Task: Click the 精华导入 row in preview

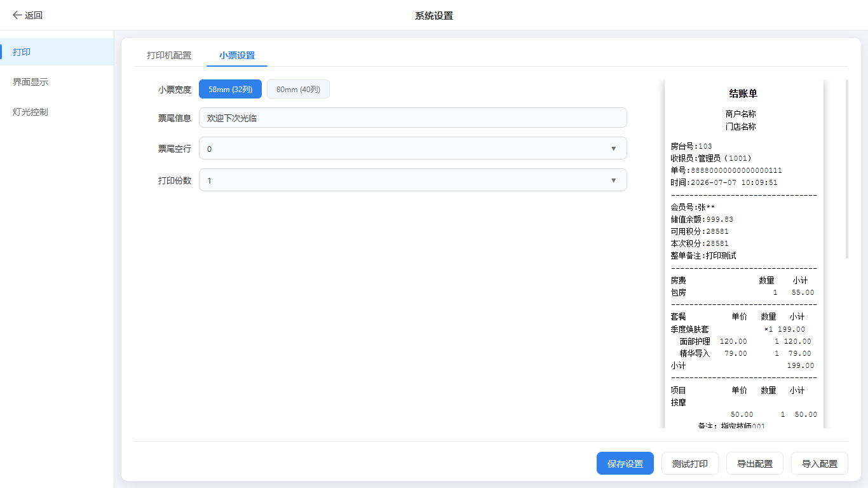Action: pyautogui.click(x=745, y=353)
